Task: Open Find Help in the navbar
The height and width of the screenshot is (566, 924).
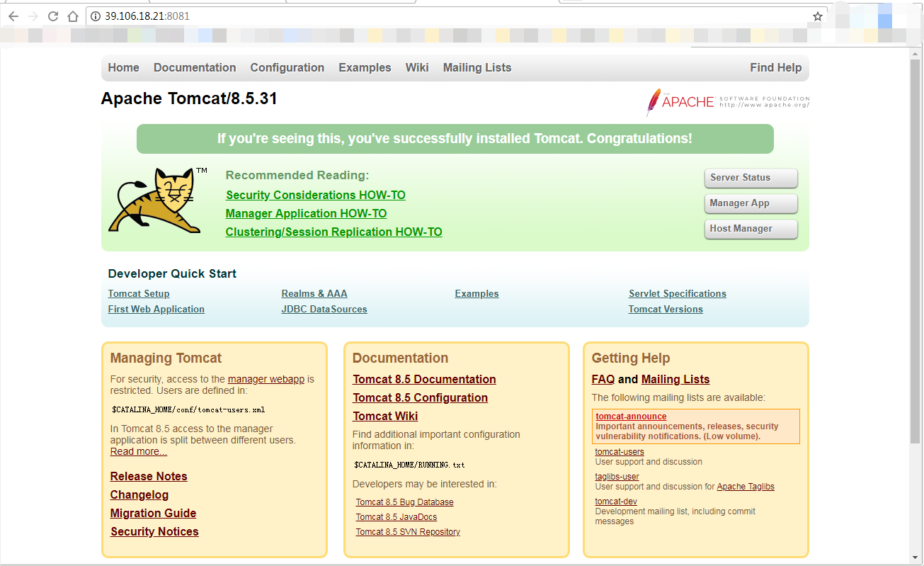Action: 775,68
